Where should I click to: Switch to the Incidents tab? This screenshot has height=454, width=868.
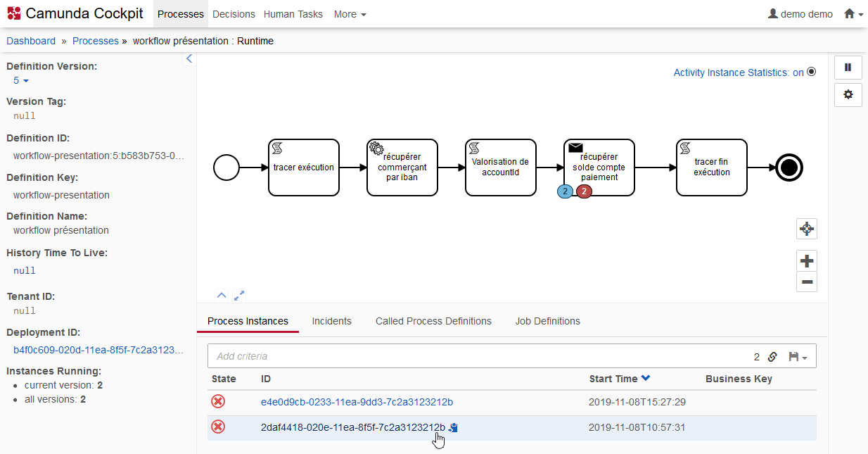point(331,321)
